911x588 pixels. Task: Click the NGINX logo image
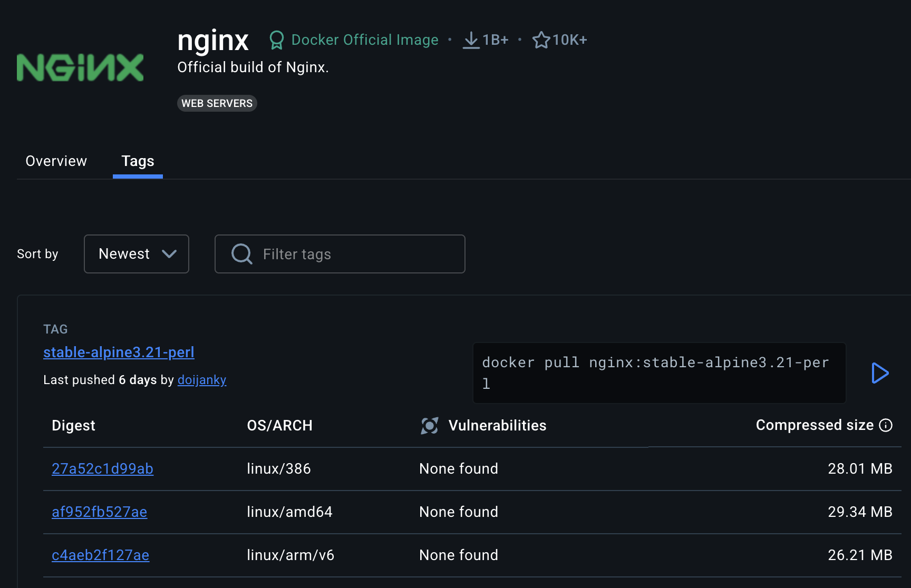(x=80, y=67)
